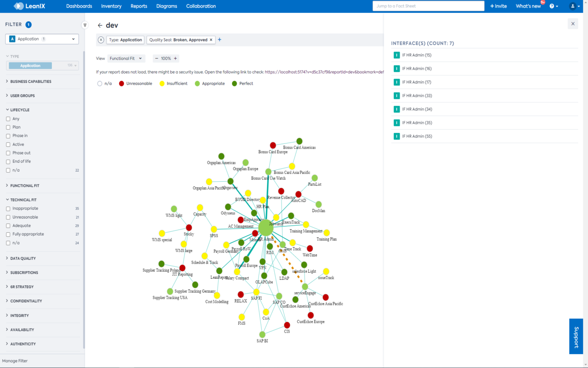Check the End of life checkbox

(8, 161)
